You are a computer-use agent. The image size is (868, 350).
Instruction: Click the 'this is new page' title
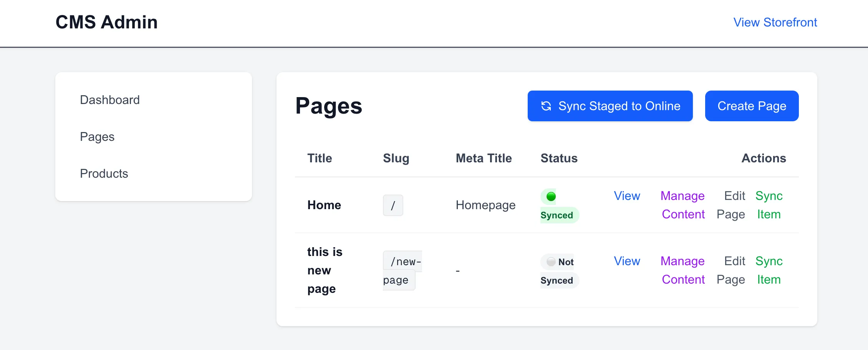tap(325, 270)
